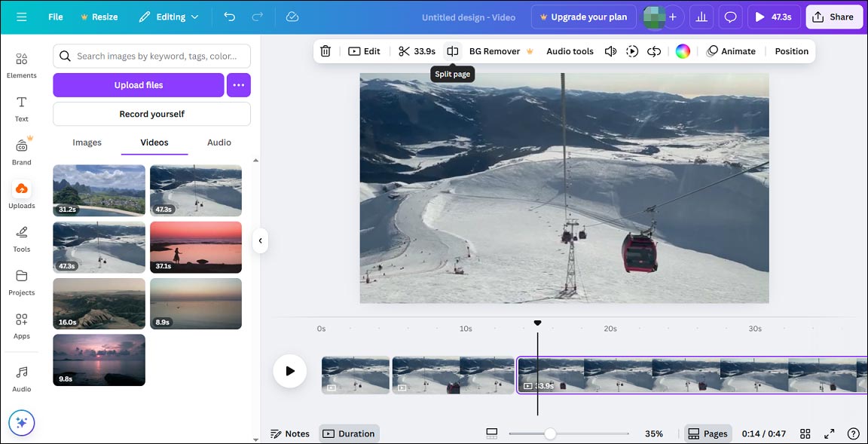The width and height of the screenshot is (868, 444).
Task: Open the BG Remover tool
Action: [x=501, y=51]
